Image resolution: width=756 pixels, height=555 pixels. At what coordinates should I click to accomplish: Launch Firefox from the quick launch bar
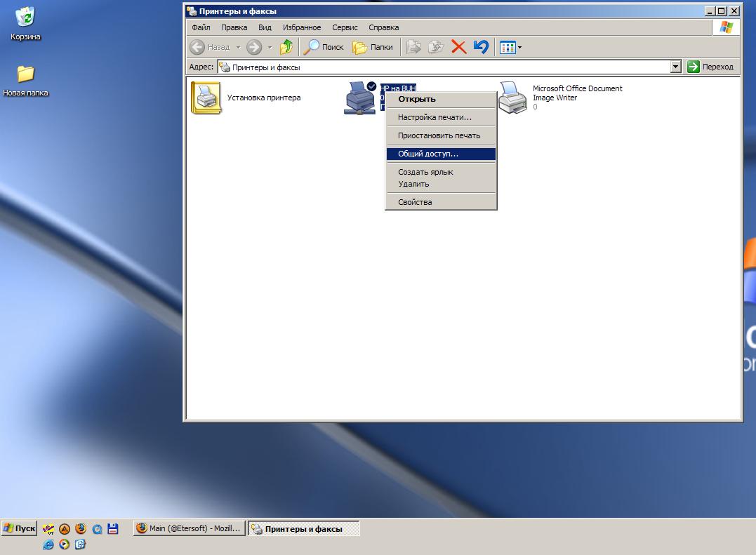pos(81,529)
